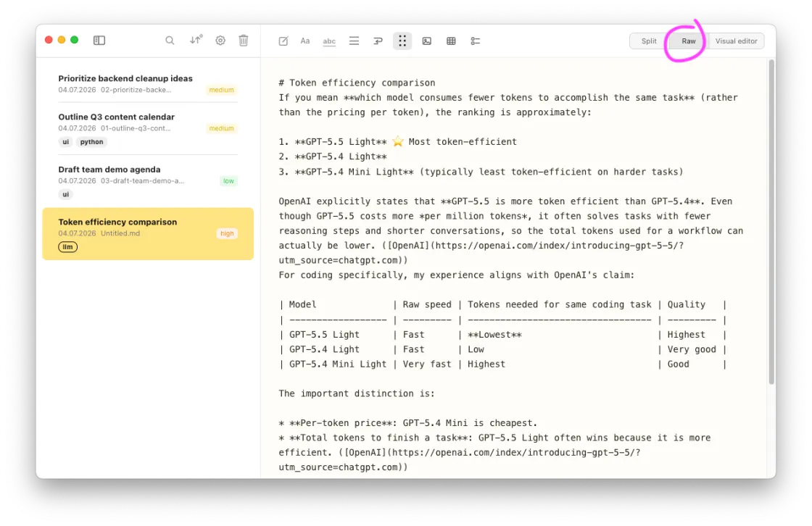Image resolution: width=812 pixels, height=526 pixels.
Task: Insert list with three-lines icon
Action: [x=354, y=41]
